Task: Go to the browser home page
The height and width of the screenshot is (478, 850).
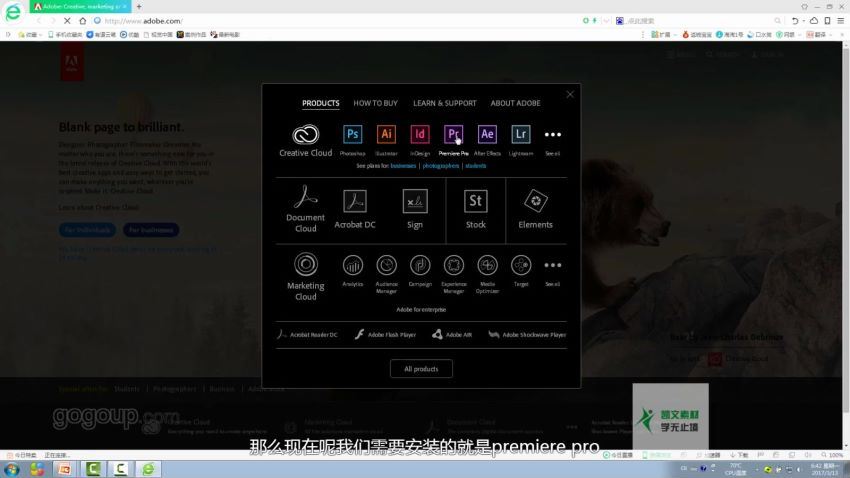Action: point(82,21)
